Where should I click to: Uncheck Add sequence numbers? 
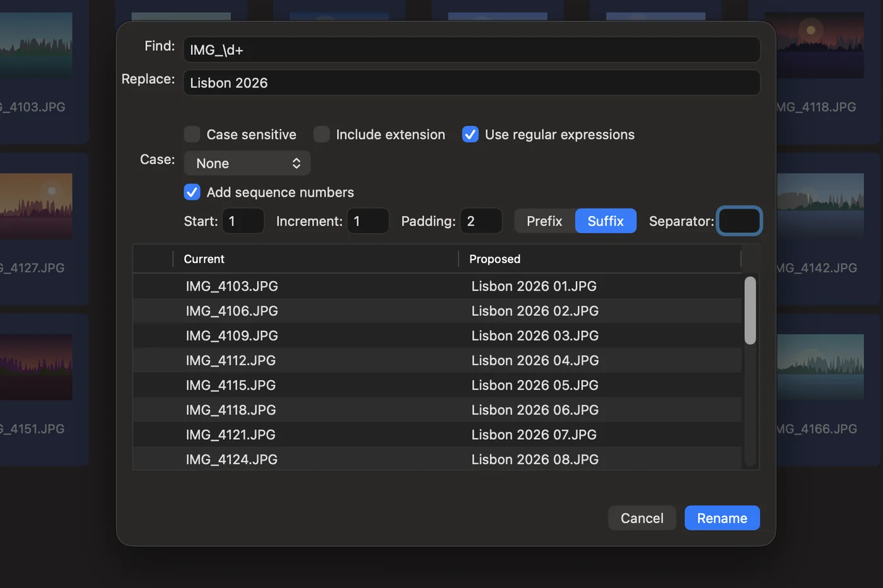(192, 192)
